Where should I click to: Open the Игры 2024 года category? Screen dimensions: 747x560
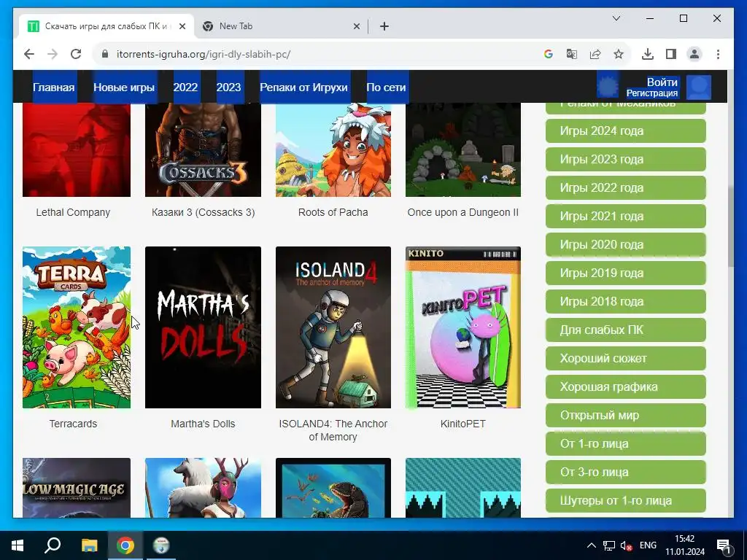(625, 131)
